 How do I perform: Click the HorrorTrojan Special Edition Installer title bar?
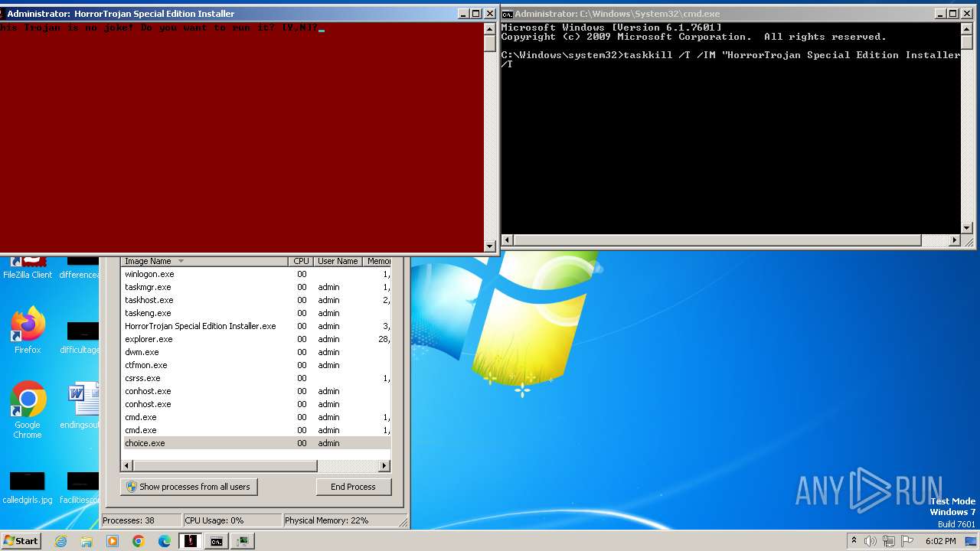pyautogui.click(x=230, y=14)
